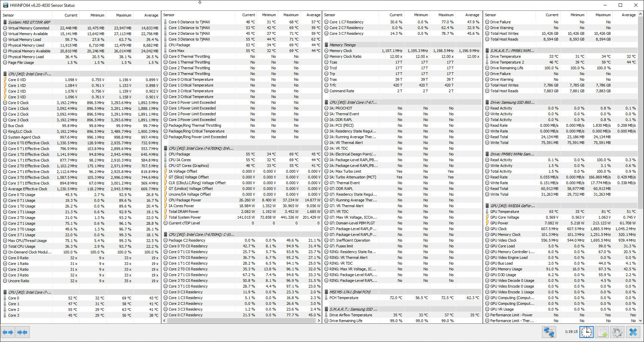The image size is (644, 342).
Task: Click left arrow of second pane horizontal scrollbar
Action: [165, 320]
